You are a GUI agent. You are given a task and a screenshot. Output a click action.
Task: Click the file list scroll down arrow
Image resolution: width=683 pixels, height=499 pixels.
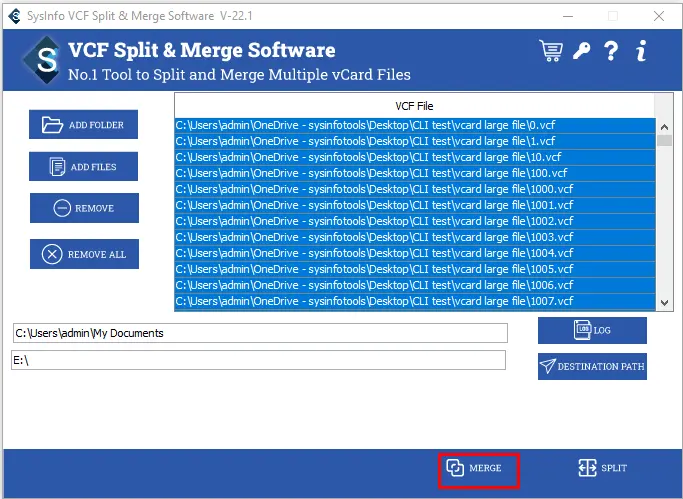point(665,303)
